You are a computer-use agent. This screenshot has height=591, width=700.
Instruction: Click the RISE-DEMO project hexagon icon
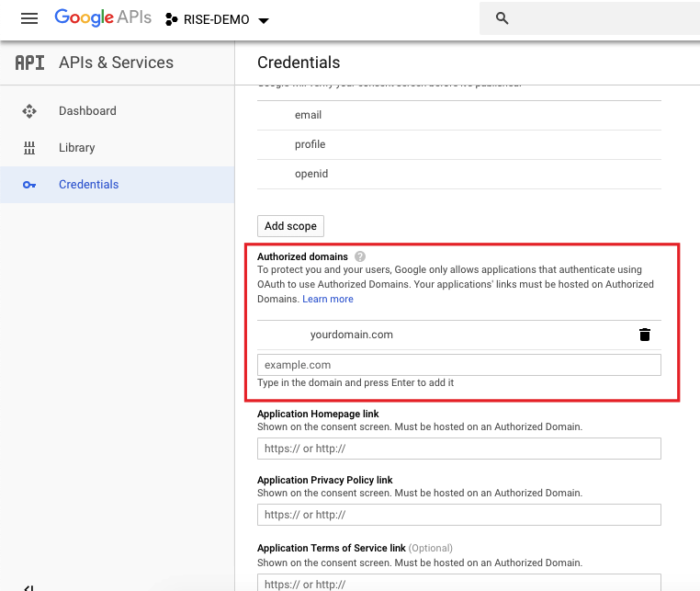(171, 19)
